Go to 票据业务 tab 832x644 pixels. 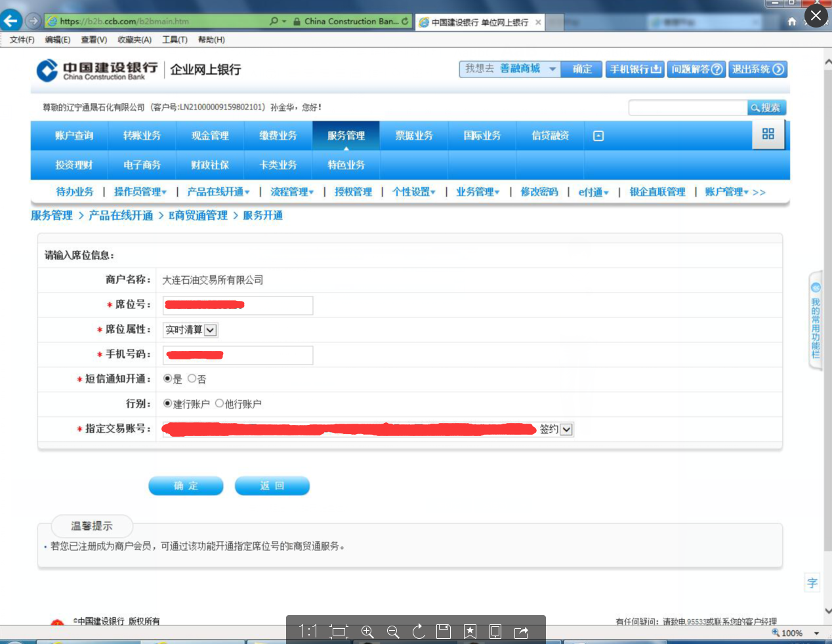click(x=414, y=135)
